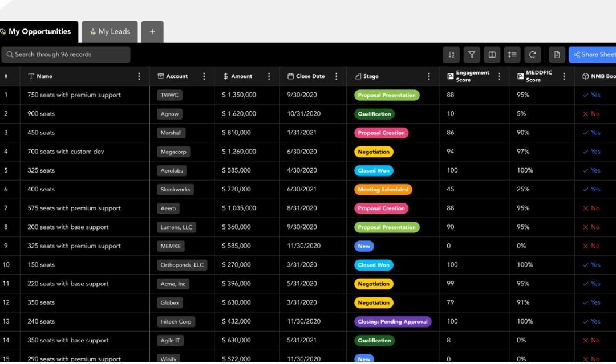Click the export document icon
Screen dimensions: 616x364
click(x=557, y=55)
